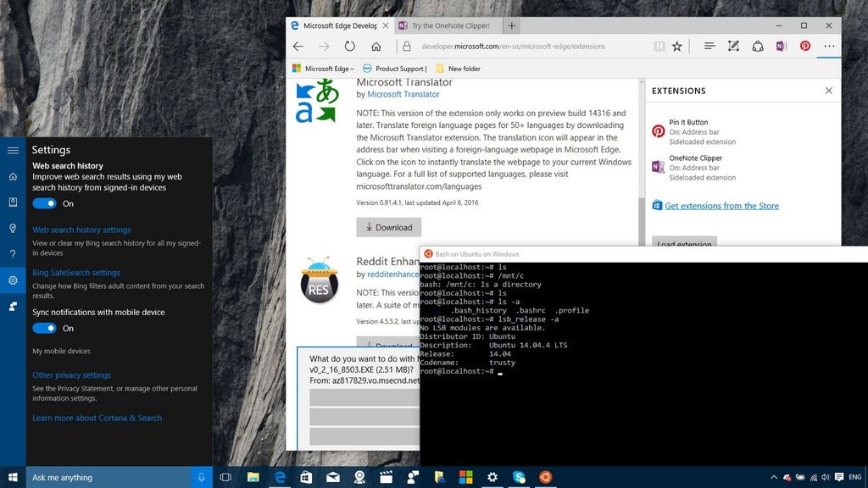Download the Microsoft Translator extension

(x=388, y=227)
